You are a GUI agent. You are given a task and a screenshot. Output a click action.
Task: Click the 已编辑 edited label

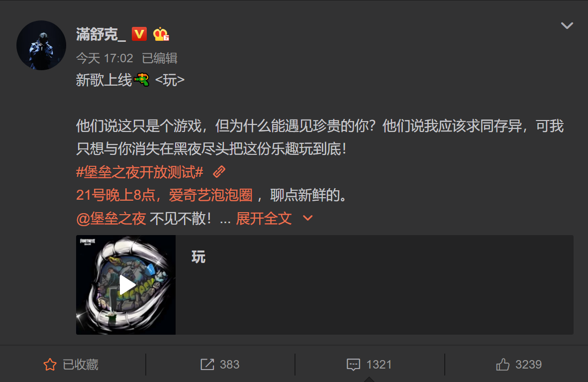[x=160, y=58]
